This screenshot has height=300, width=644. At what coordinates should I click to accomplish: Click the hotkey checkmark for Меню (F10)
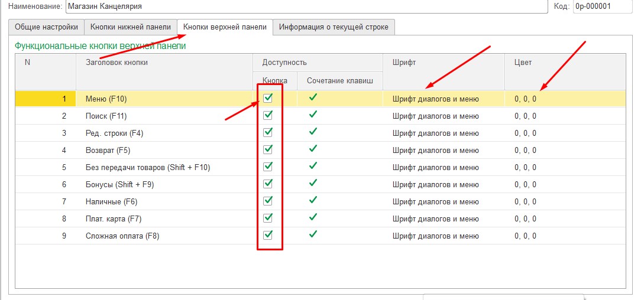coord(313,97)
